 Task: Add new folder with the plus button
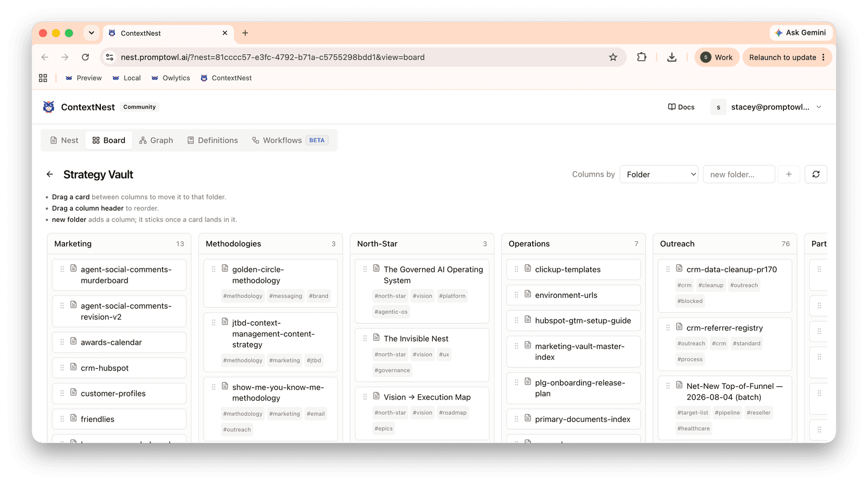point(789,174)
